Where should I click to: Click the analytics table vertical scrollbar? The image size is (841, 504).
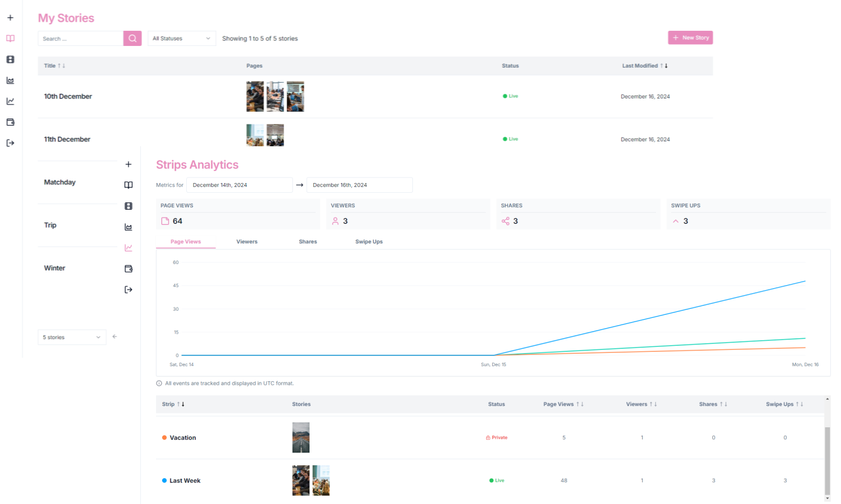click(827, 459)
